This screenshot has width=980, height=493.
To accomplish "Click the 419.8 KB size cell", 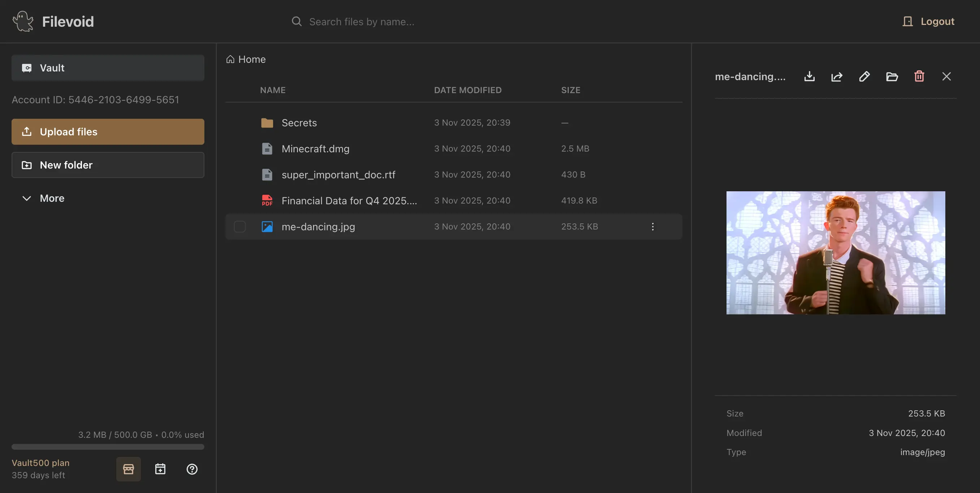I will tap(579, 200).
